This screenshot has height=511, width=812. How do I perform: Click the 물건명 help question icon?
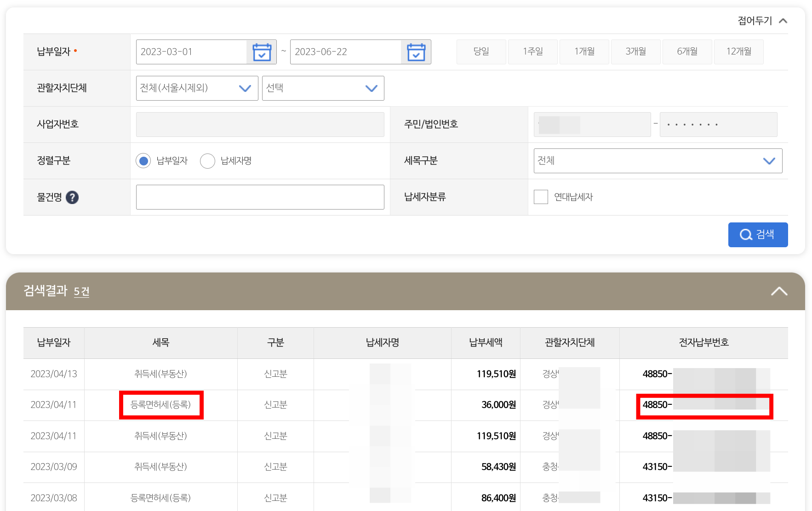[x=72, y=197]
